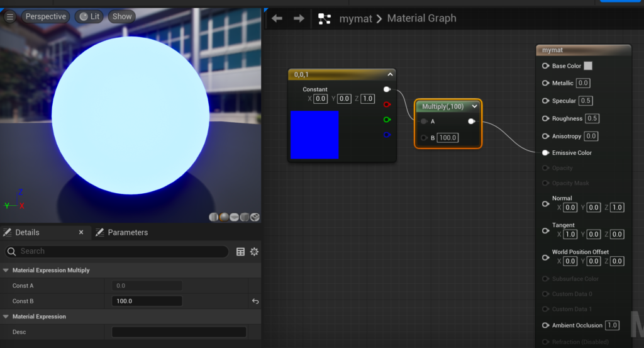Select the plane preview mesh icon

click(x=235, y=217)
